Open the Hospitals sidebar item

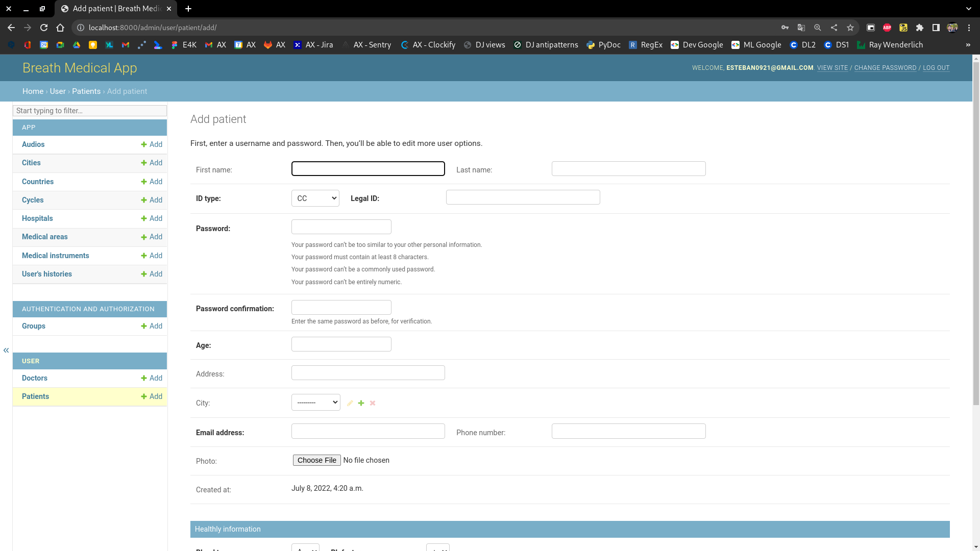point(37,218)
